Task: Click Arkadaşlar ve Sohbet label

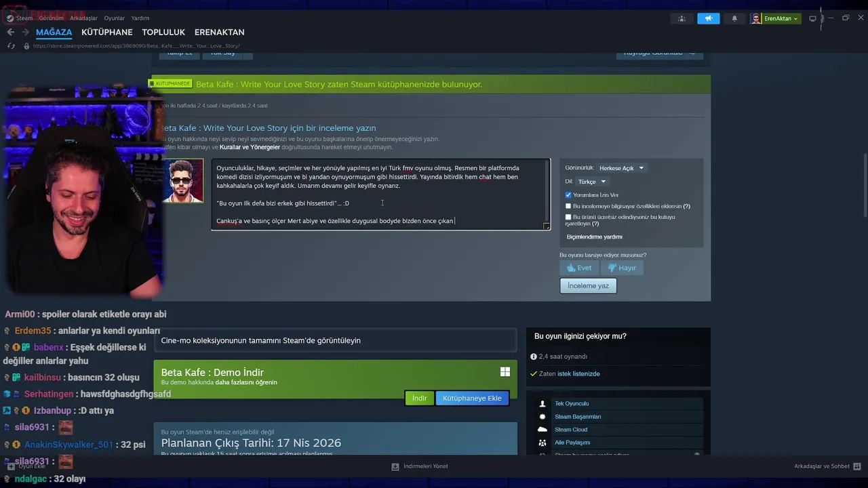Action: (x=822, y=466)
